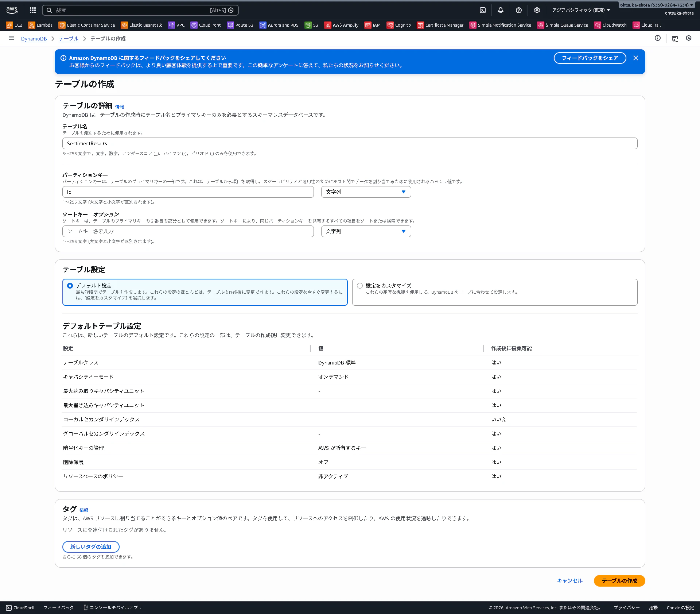Open Cookie の設定 footer link
This screenshot has width=700, height=614.
(680, 608)
